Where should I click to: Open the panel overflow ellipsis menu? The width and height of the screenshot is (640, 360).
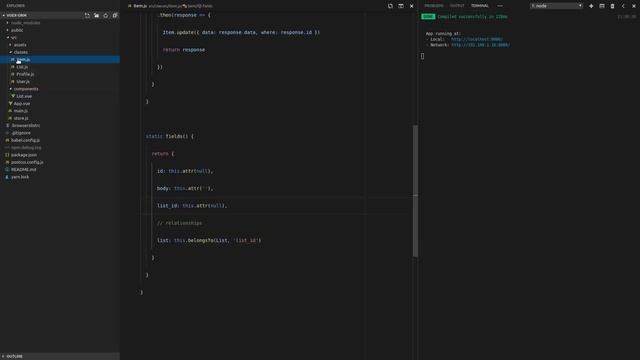[x=500, y=6]
